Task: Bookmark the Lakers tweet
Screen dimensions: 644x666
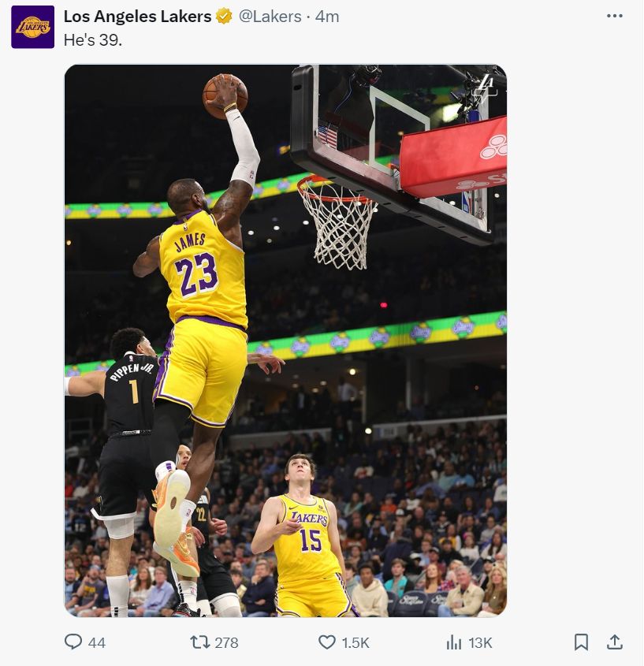Action: [581, 642]
